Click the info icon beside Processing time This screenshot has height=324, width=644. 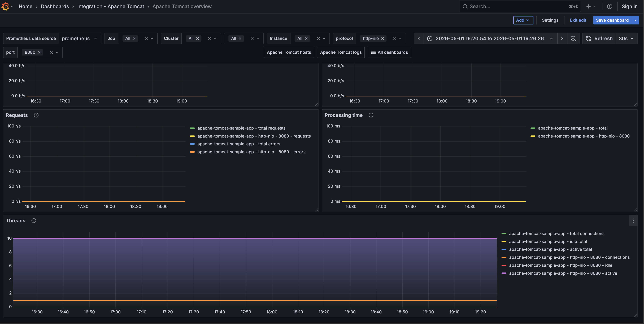click(371, 115)
